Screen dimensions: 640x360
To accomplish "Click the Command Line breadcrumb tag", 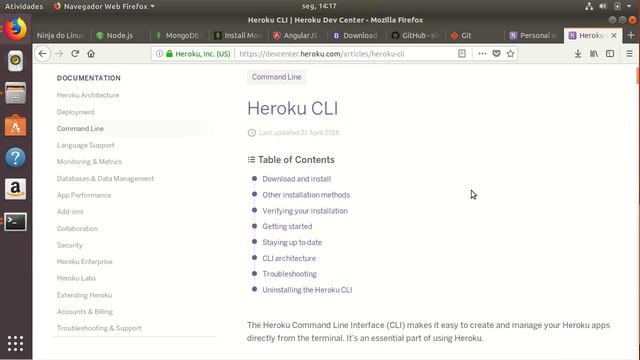I will pyautogui.click(x=276, y=77).
